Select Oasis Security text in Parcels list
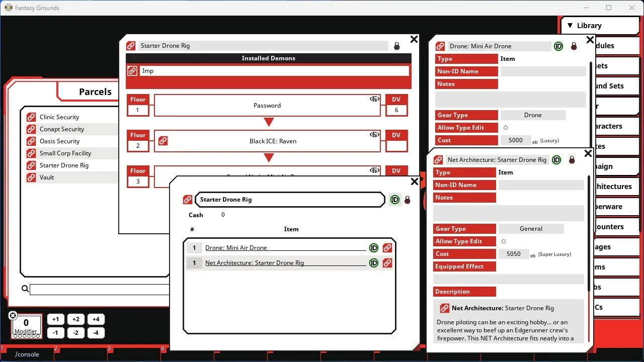This screenshot has height=362, width=644. pos(60,141)
